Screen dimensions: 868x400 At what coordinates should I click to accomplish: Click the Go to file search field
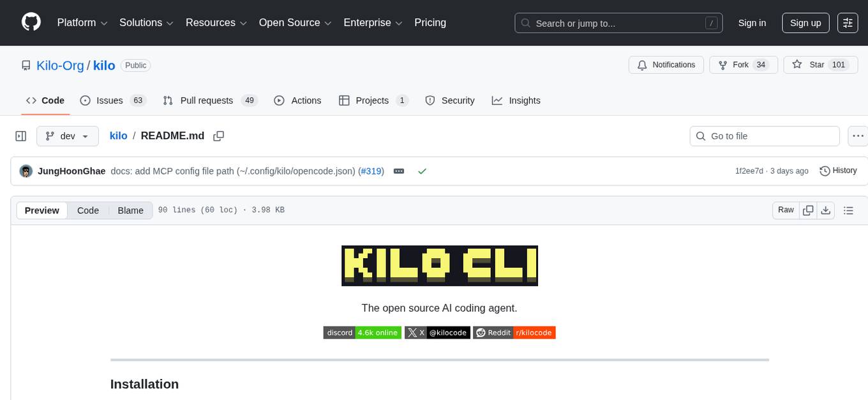(764, 135)
